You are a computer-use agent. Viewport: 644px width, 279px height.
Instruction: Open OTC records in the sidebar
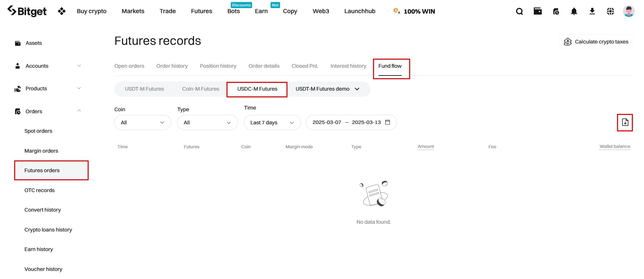click(x=39, y=190)
